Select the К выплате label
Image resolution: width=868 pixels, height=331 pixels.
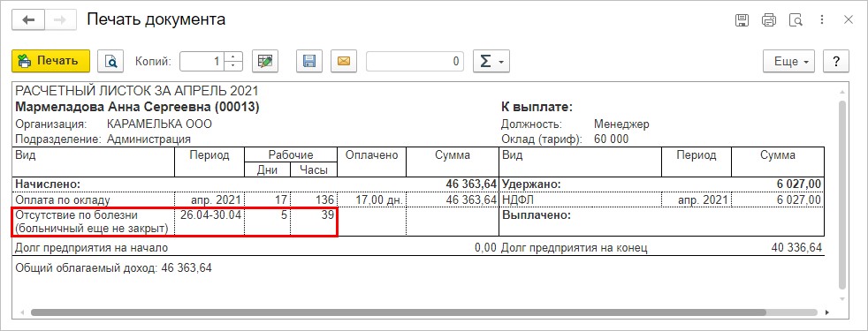point(537,107)
